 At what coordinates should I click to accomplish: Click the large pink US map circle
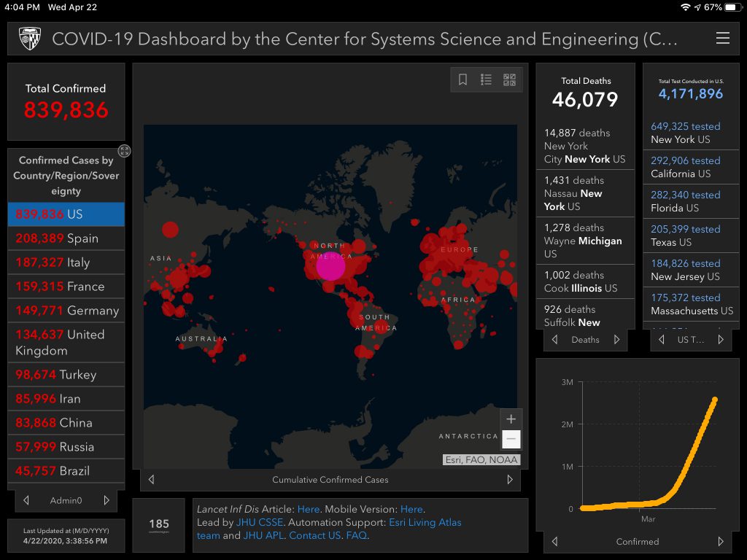tap(330, 266)
